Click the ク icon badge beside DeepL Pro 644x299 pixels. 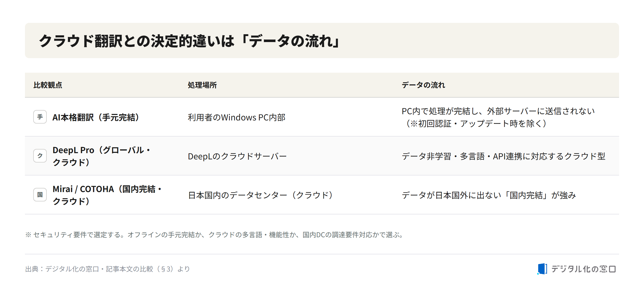click(40, 156)
